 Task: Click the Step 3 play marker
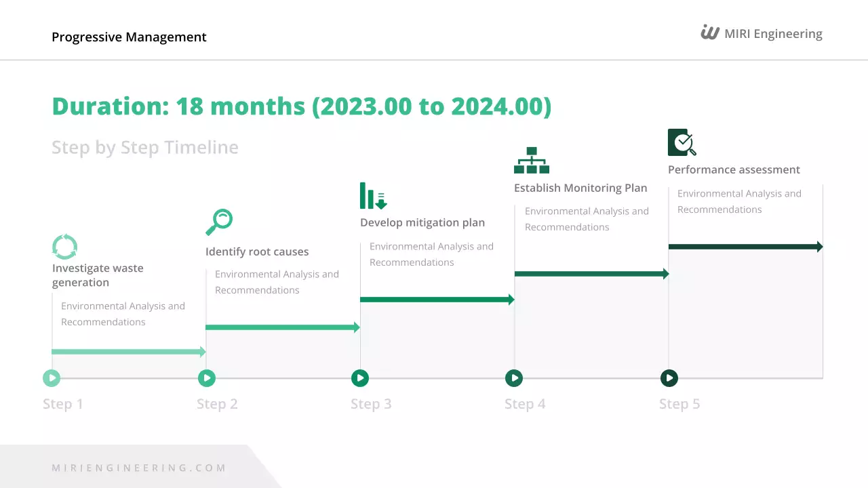click(x=360, y=378)
